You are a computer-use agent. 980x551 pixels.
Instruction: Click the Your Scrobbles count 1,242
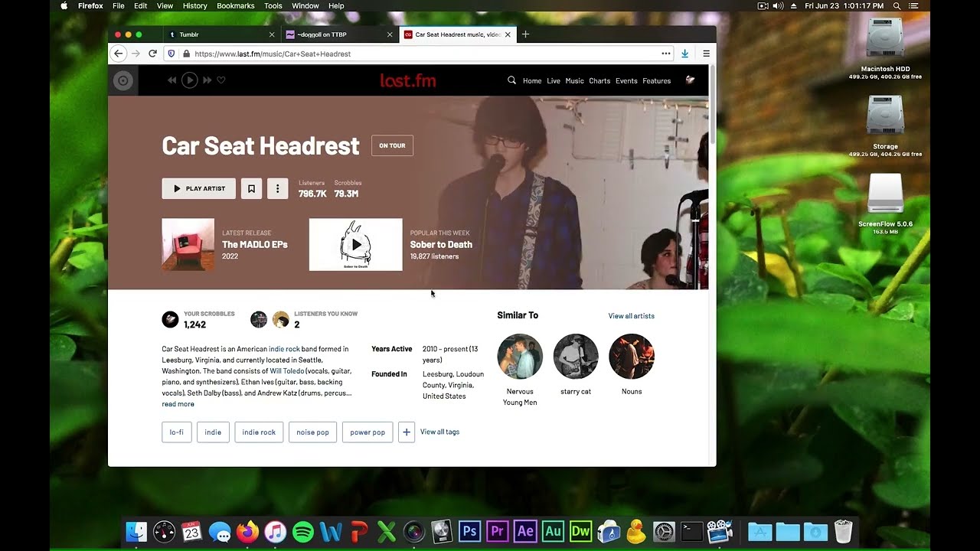click(194, 324)
